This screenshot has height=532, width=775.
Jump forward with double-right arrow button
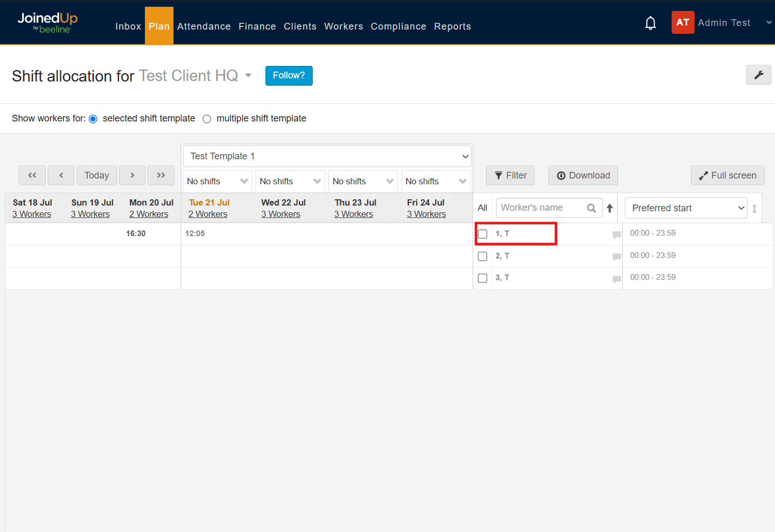(161, 175)
